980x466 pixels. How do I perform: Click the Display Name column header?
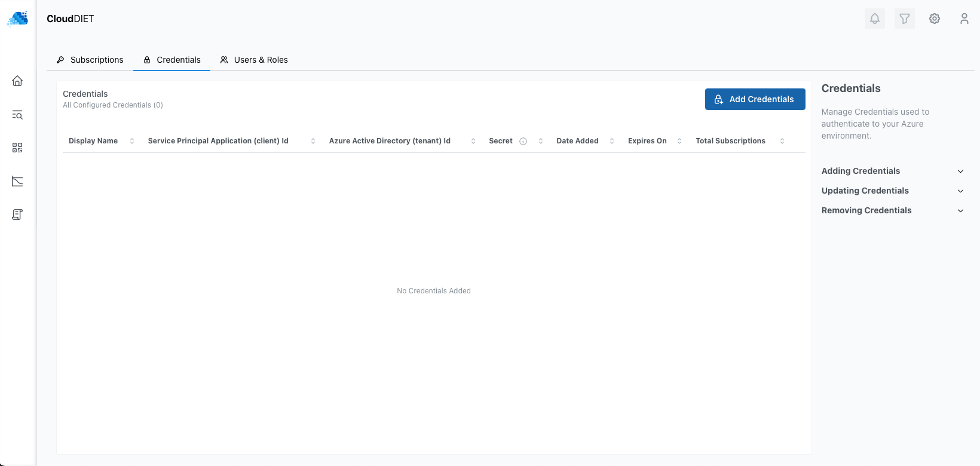93,141
